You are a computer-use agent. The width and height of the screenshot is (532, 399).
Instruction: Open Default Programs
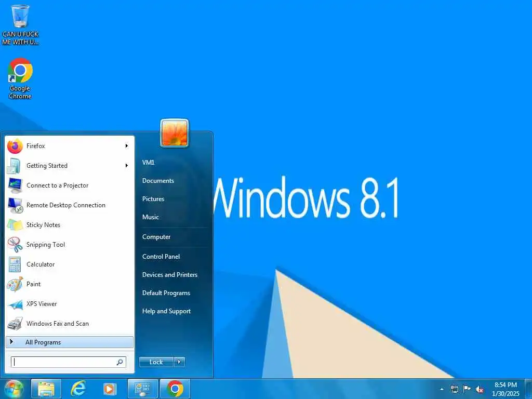point(166,293)
